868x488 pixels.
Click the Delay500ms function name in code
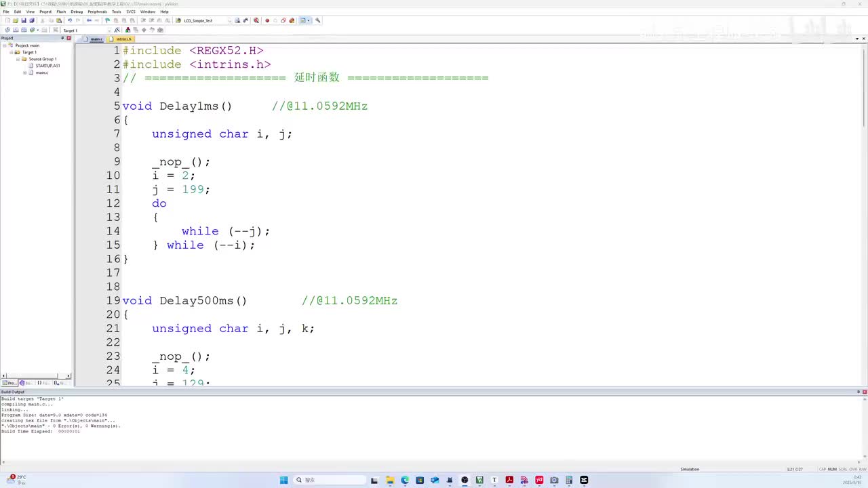click(x=196, y=300)
